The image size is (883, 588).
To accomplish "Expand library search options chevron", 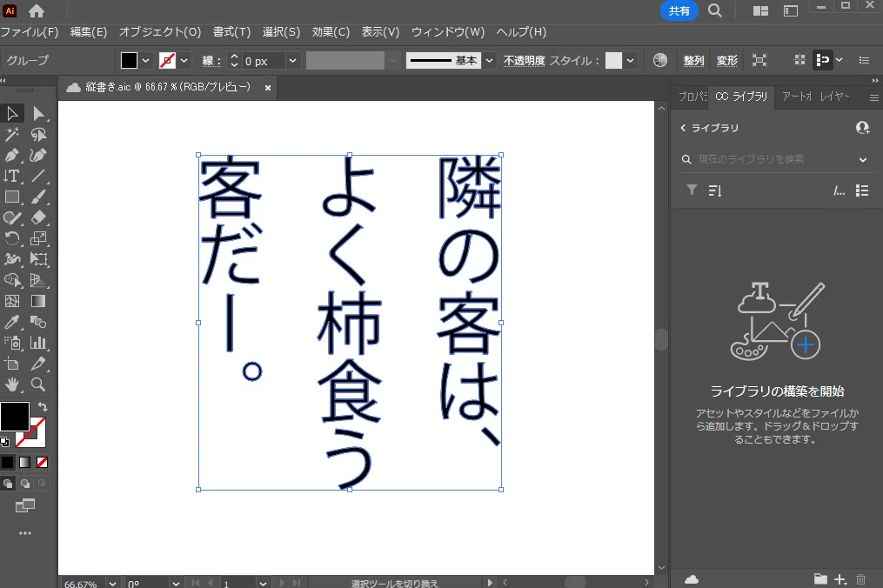I will coord(863,159).
